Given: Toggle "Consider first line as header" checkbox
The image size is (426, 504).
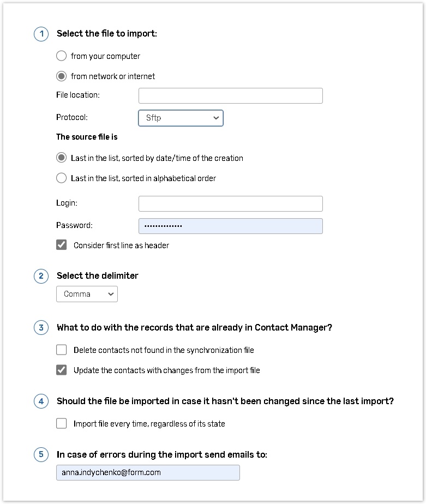Looking at the screenshot, I should pyautogui.click(x=62, y=245).
